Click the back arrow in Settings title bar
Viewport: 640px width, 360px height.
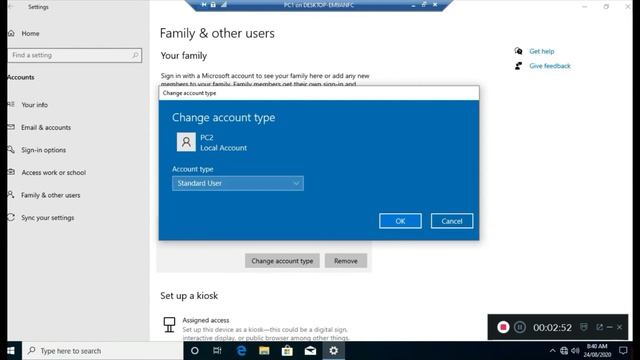point(11,7)
